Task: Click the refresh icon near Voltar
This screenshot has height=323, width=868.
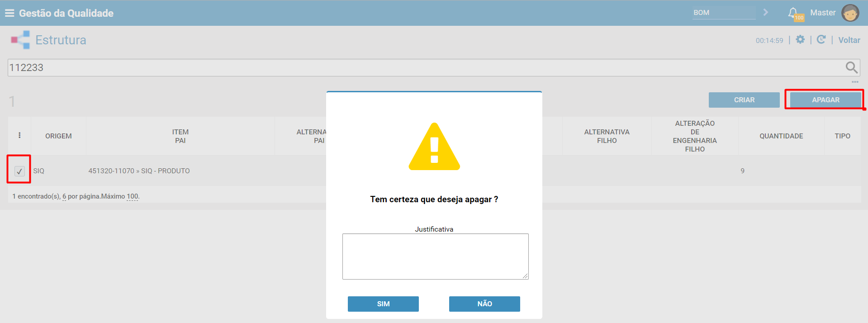Action: [821, 39]
